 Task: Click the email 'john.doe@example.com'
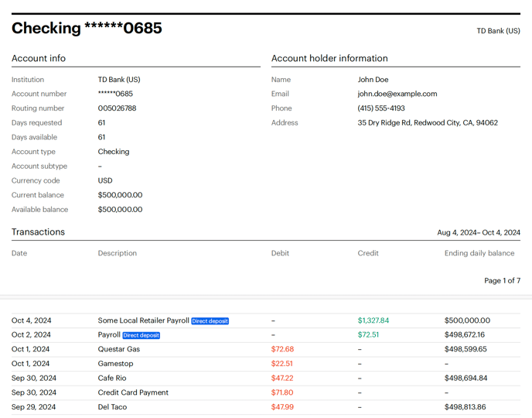[x=397, y=94]
